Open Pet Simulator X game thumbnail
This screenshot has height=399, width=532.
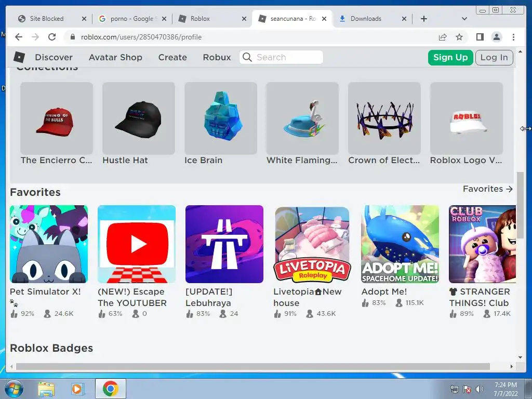(x=49, y=244)
